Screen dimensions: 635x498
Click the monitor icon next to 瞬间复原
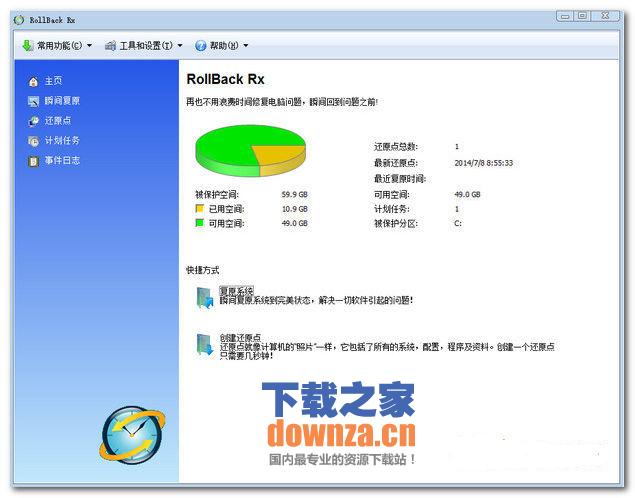(x=33, y=101)
